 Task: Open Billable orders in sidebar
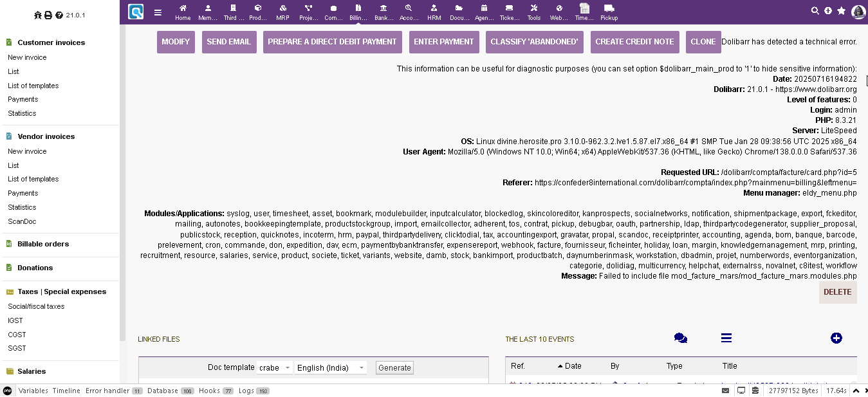[x=43, y=244]
